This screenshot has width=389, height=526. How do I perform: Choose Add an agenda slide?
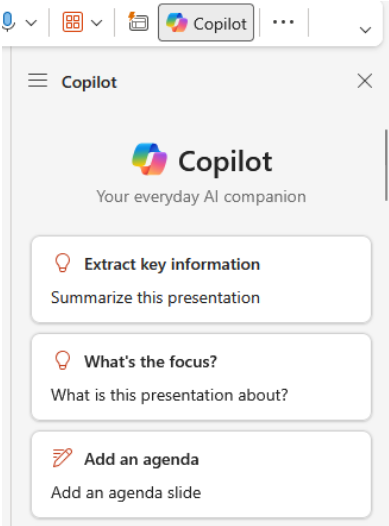(x=126, y=492)
